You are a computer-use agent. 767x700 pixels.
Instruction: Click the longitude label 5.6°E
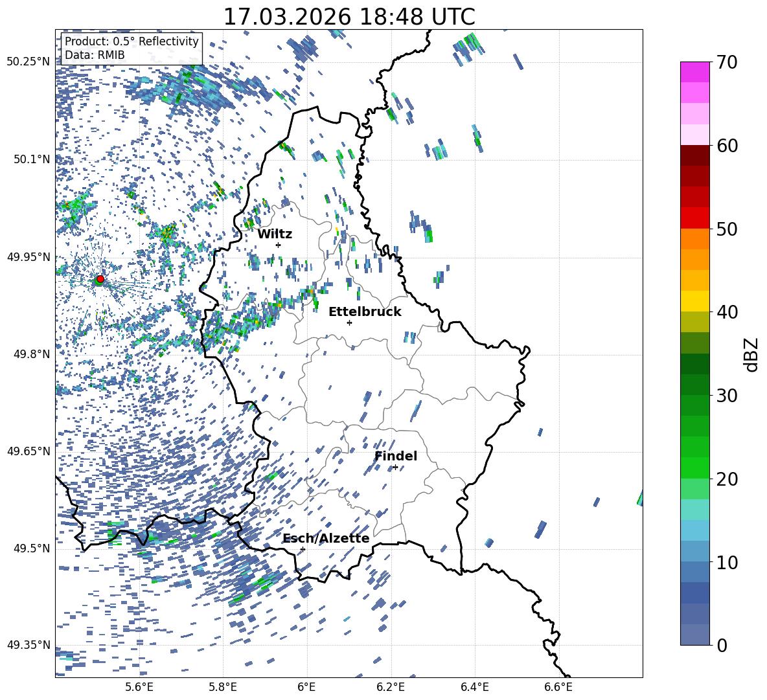point(139,687)
